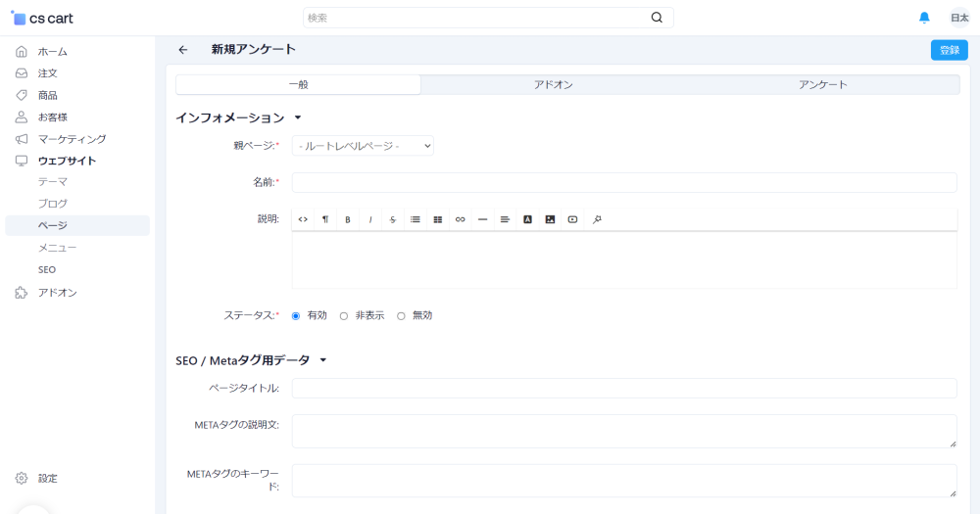Open the text color tool in editor
The image size is (980, 514).
(527, 219)
